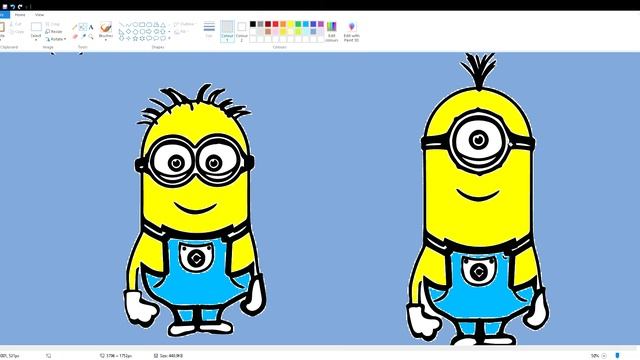The image size is (640, 360).
Task: Pick the grey colour swatch
Action: click(260, 24)
